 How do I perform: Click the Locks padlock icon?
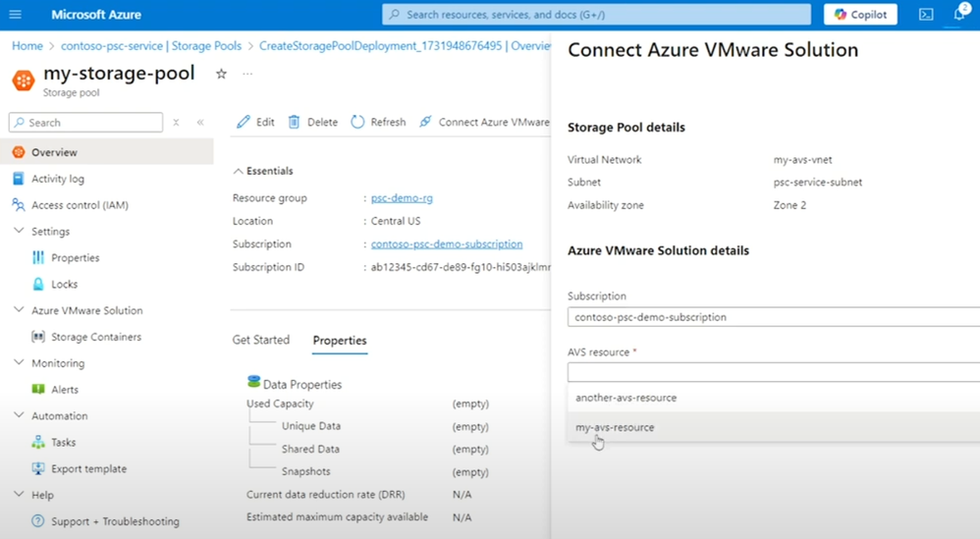pyautogui.click(x=38, y=284)
